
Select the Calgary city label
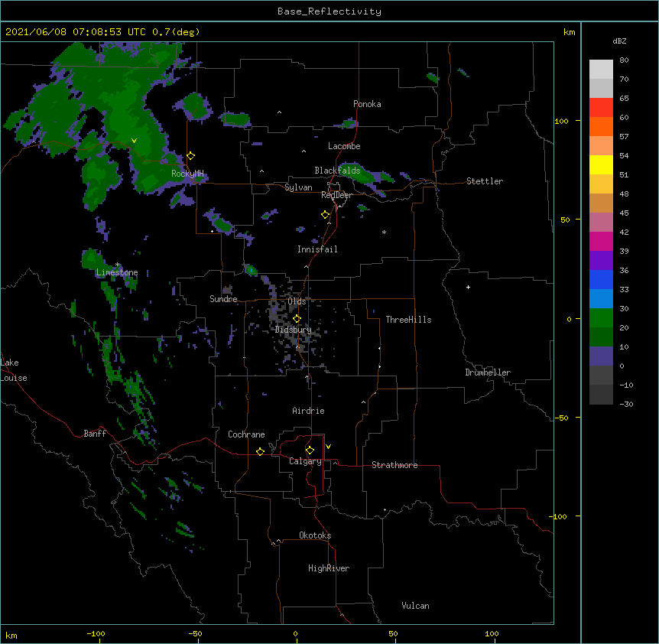click(x=305, y=461)
